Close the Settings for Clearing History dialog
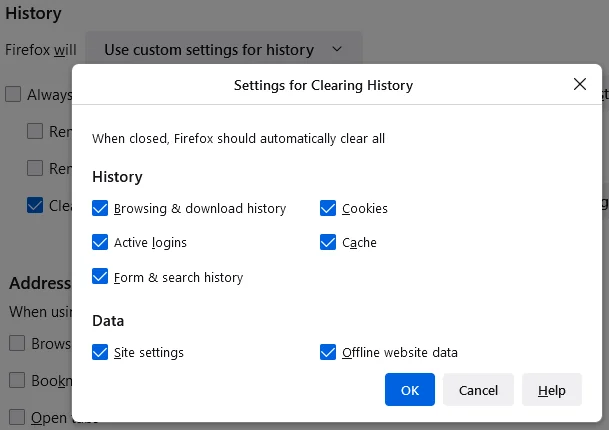 (x=580, y=85)
